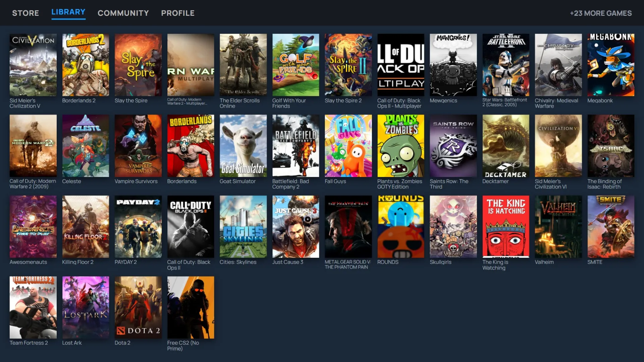
Task: Choose the Goat Simulator cover
Action: (x=243, y=146)
